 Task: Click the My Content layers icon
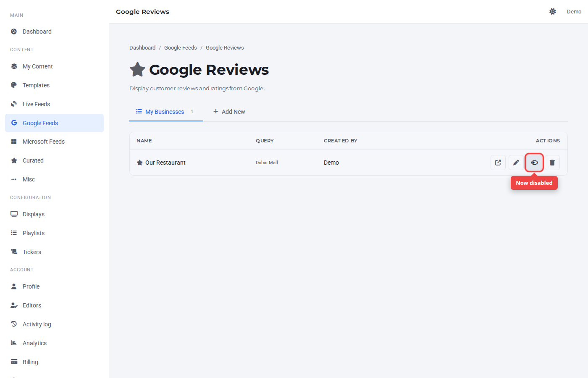[14, 66]
